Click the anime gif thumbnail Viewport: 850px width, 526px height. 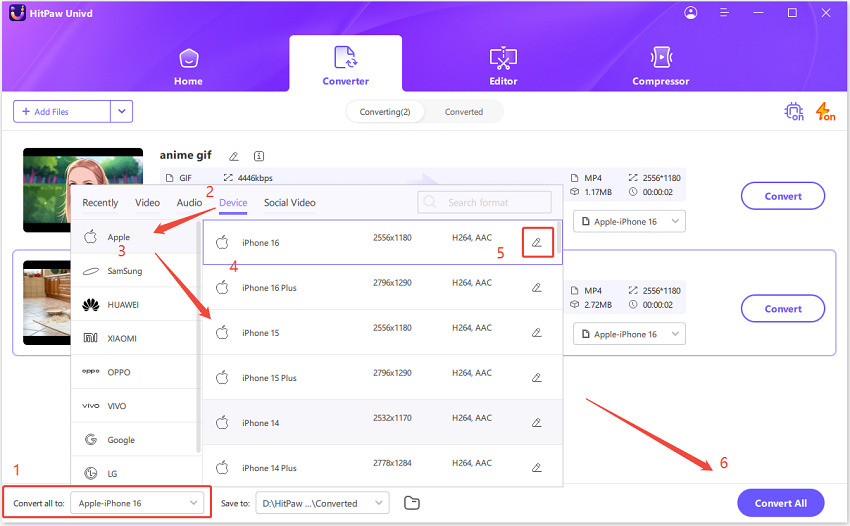click(82, 168)
